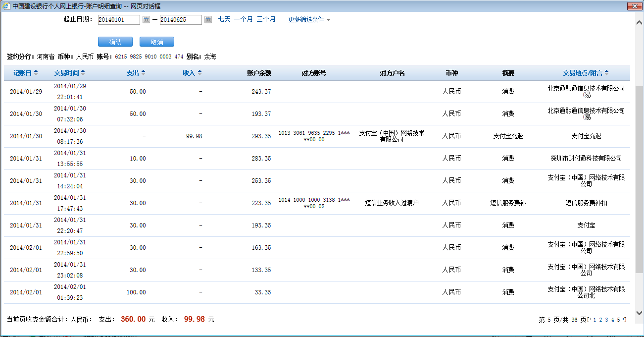Sort by 支出 column arrow icon
Image resolution: width=644 pixels, height=337 pixels.
143,73
